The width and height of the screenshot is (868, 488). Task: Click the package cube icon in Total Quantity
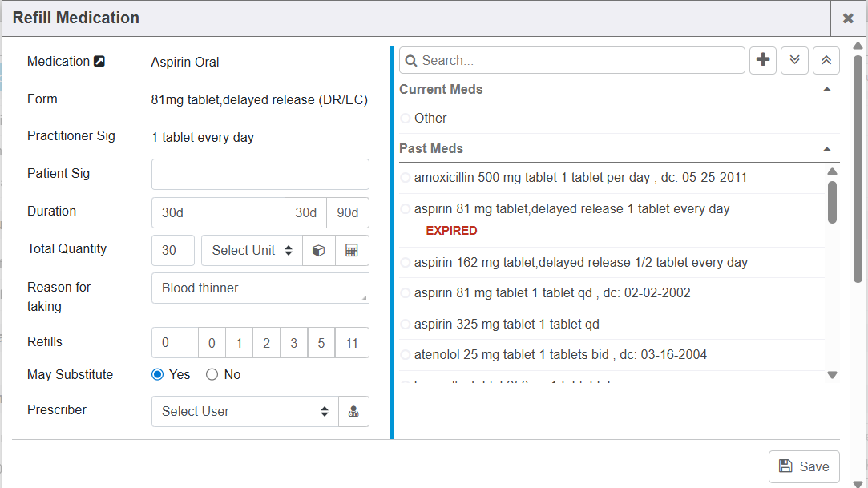point(318,250)
